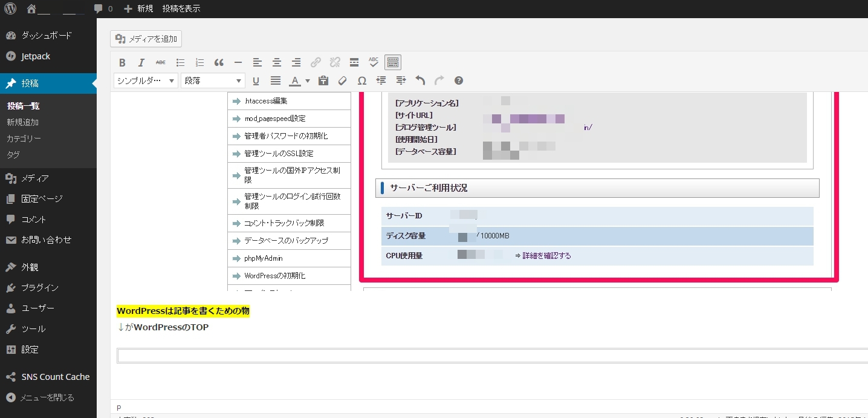Image resolution: width=868 pixels, height=418 pixels.
Task: Open the font family dropdown
Action: click(x=146, y=80)
